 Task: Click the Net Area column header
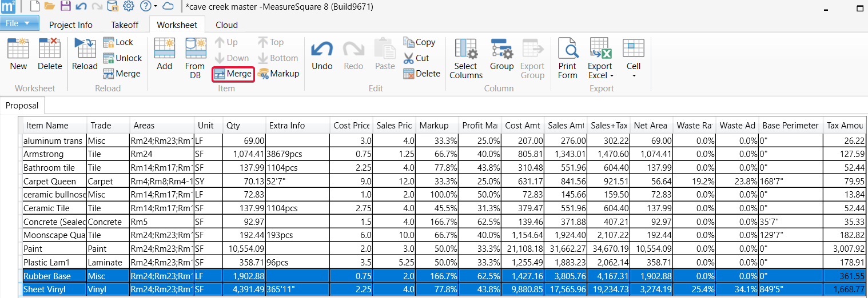click(x=651, y=126)
